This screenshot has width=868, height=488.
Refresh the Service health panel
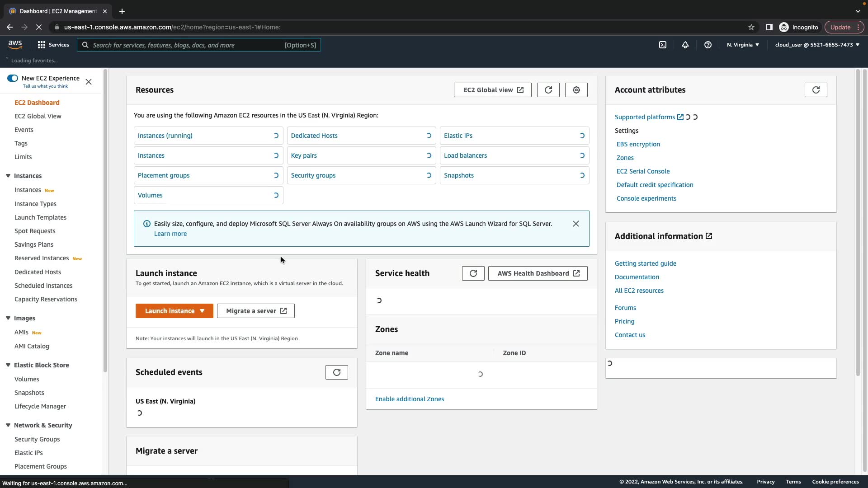[x=473, y=273]
